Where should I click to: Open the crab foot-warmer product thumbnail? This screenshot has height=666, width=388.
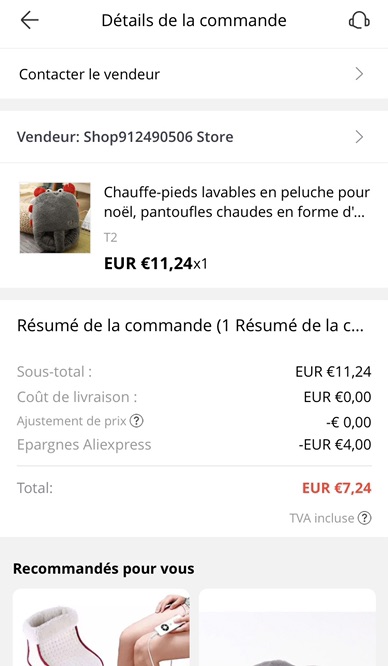[55, 218]
